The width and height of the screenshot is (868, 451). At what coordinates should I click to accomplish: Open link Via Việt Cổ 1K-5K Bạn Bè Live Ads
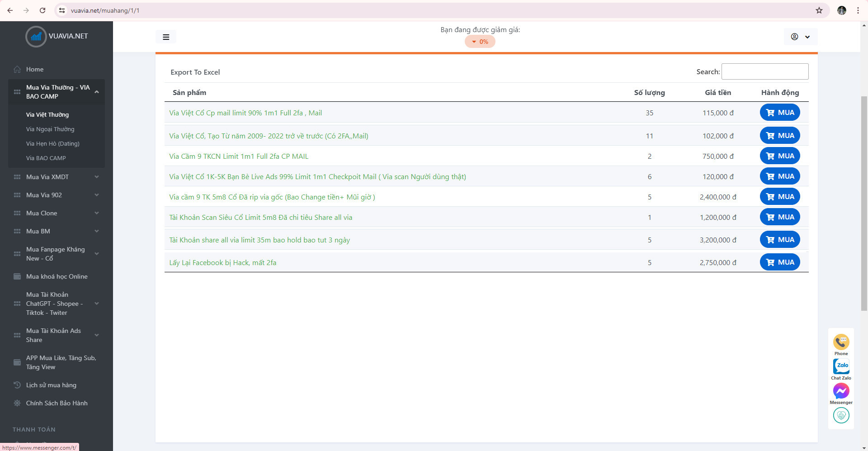317,177
